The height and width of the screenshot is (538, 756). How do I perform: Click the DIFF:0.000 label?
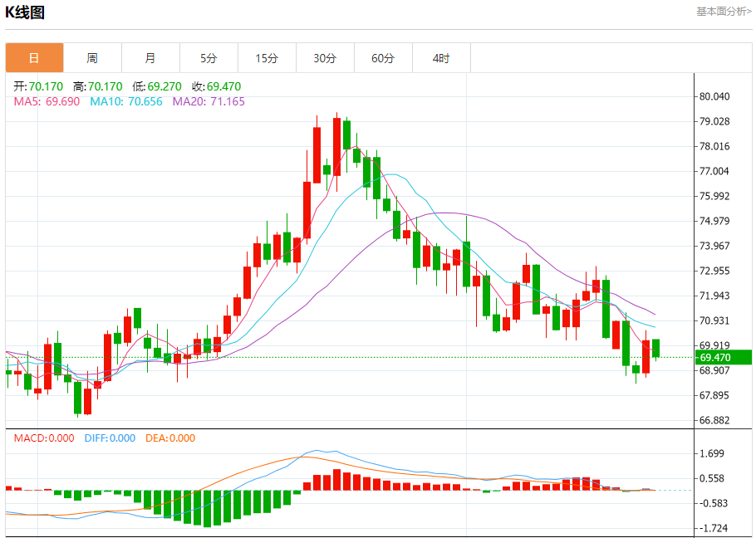[110, 438]
